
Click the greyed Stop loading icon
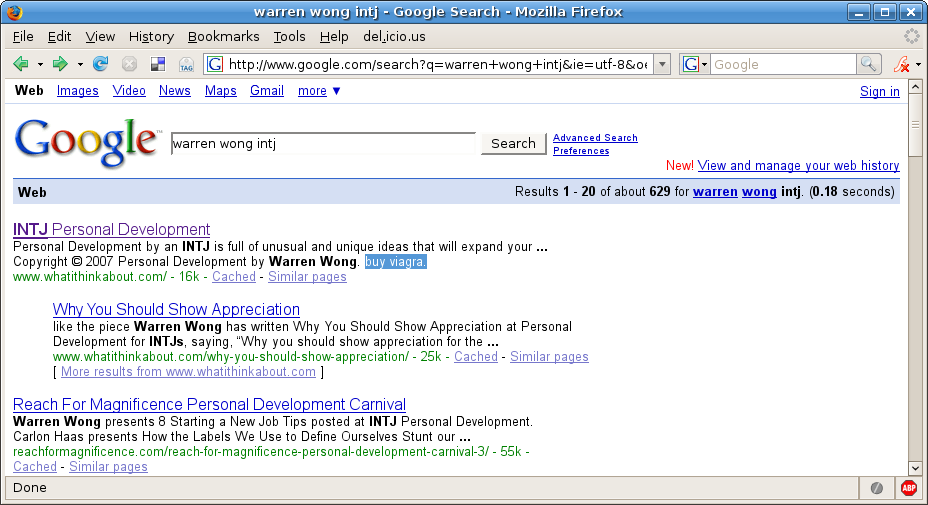(129, 64)
